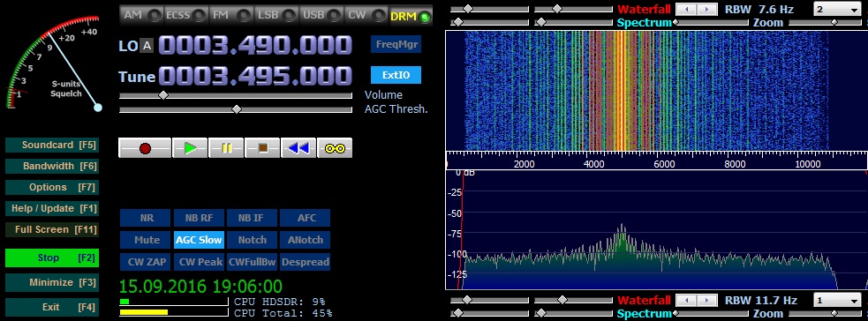
Task: Open the upper RBW dropdown showing 2
Action: click(x=837, y=10)
